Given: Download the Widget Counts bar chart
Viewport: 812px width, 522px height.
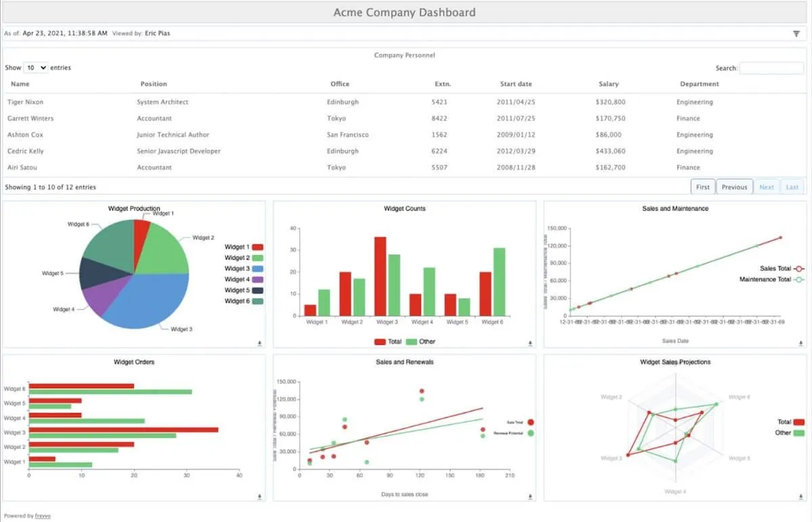Looking at the screenshot, I should (531, 343).
